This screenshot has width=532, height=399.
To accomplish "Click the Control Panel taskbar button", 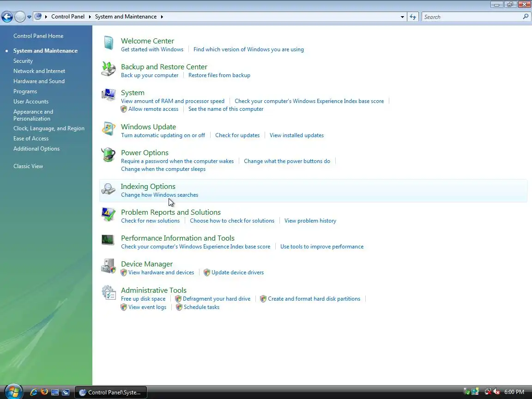I will [x=111, y=393].
